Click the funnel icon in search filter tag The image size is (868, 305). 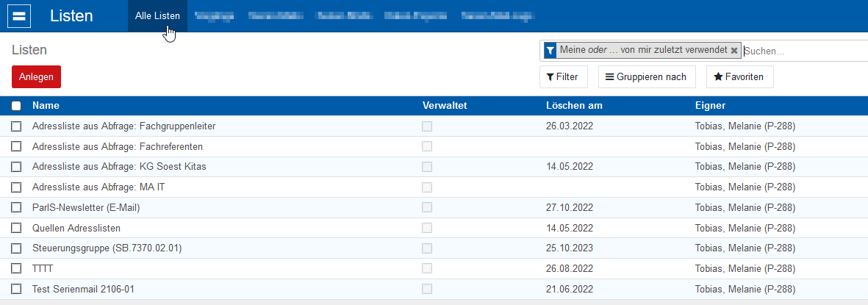[550, 50]
